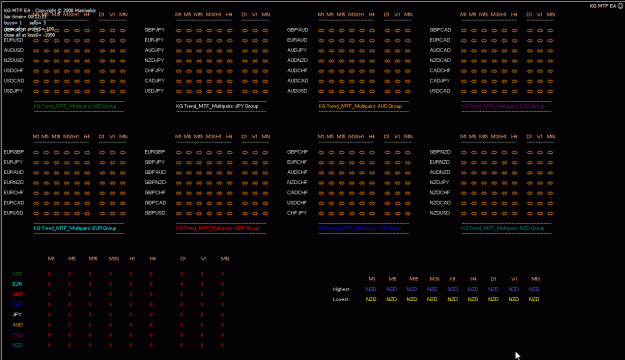
Task: Click the green USD currency strength label
Action: tap(17, 274)
